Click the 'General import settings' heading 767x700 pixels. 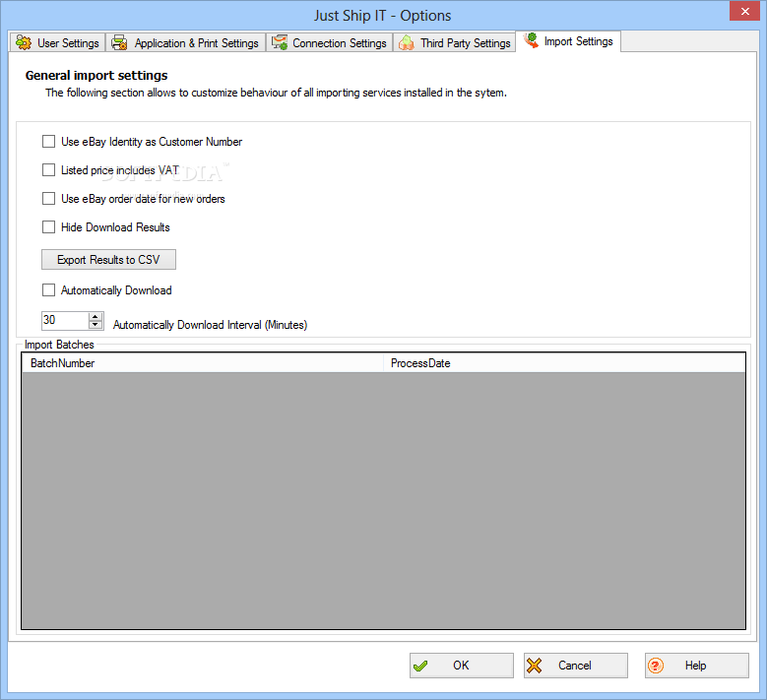click(x=96, y=76)
